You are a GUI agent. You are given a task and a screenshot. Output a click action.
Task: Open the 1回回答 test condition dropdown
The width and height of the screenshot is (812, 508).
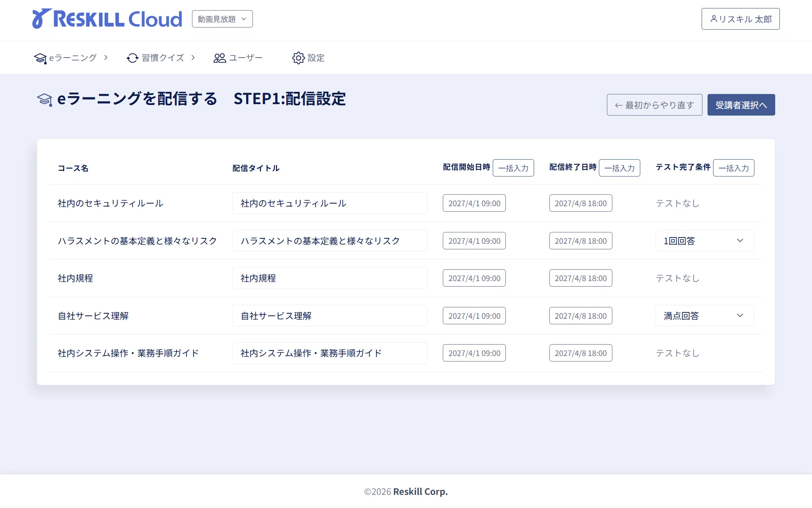(705, 240)
